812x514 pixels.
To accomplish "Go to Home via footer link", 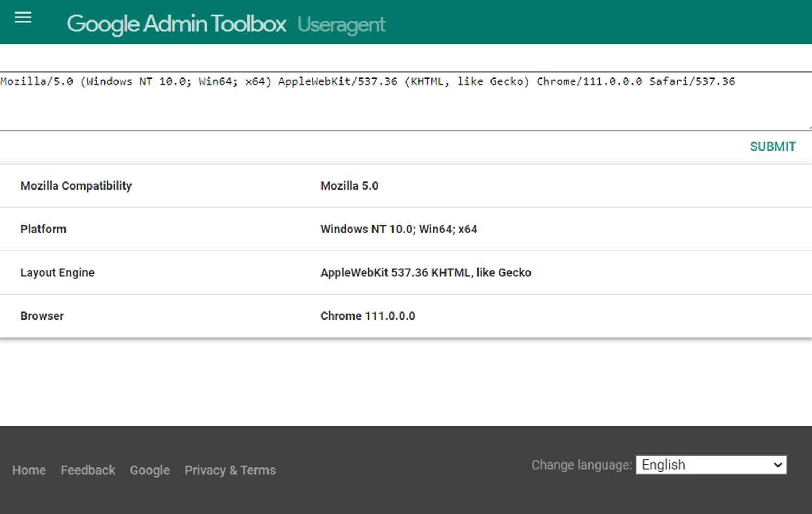I will (29, 470).
